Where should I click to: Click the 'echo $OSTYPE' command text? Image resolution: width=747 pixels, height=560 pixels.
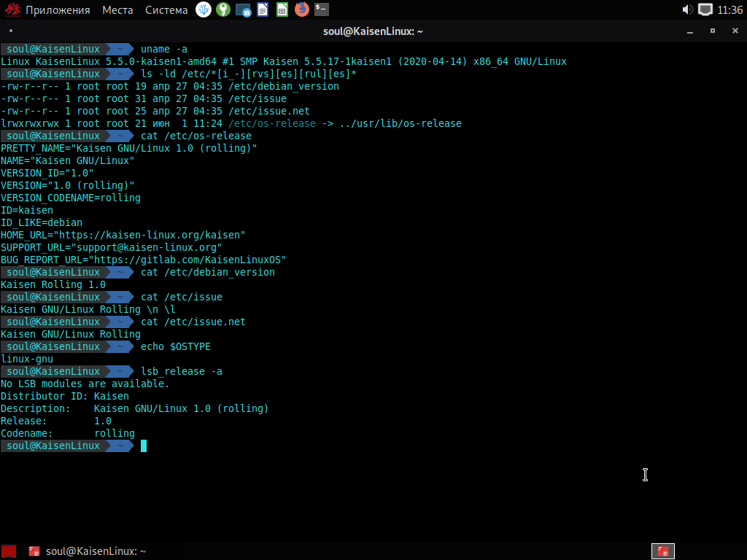176,346
